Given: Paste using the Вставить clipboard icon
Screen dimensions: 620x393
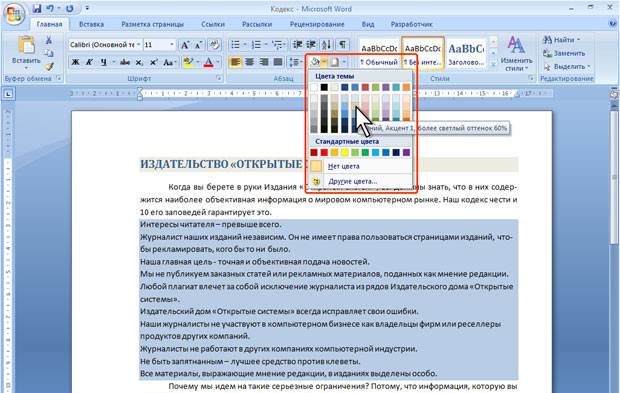Looking at the screenshot, I should pyautogui.click(x=26, y=45).
